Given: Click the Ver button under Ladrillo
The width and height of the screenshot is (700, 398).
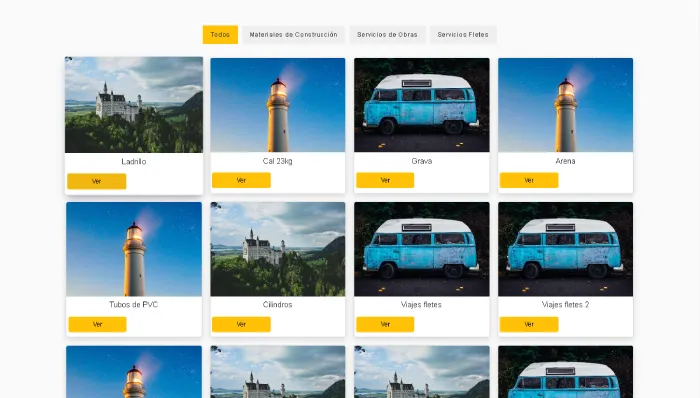Looking at the screenshot, I should 96,181.
